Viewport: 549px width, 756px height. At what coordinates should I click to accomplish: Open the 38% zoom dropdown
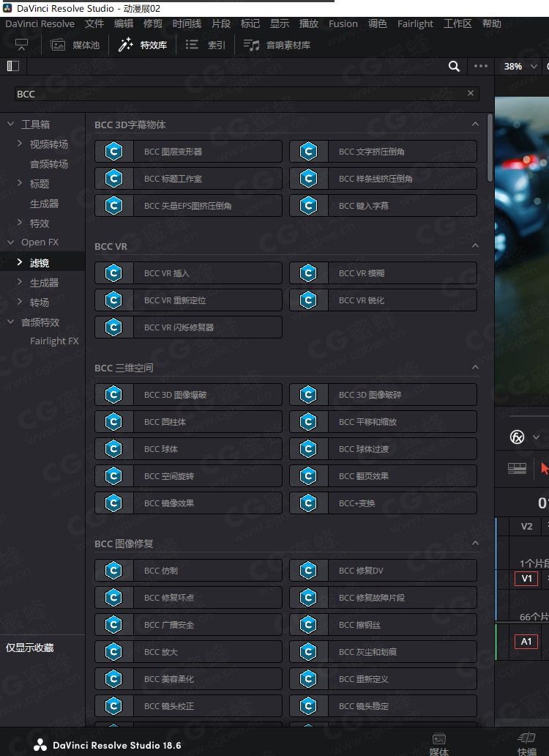(520, 66)
